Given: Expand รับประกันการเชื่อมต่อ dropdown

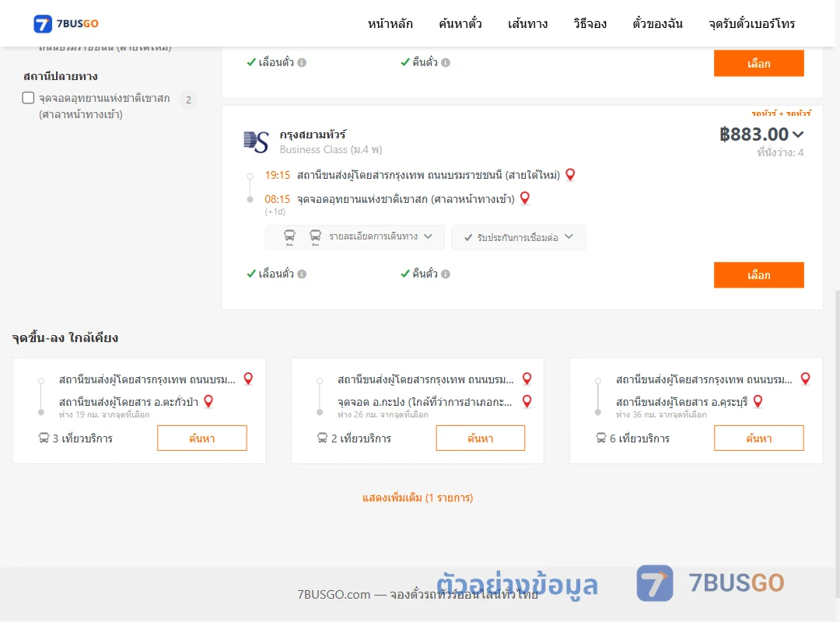Looking at the screenshot, I should [518, 237].
